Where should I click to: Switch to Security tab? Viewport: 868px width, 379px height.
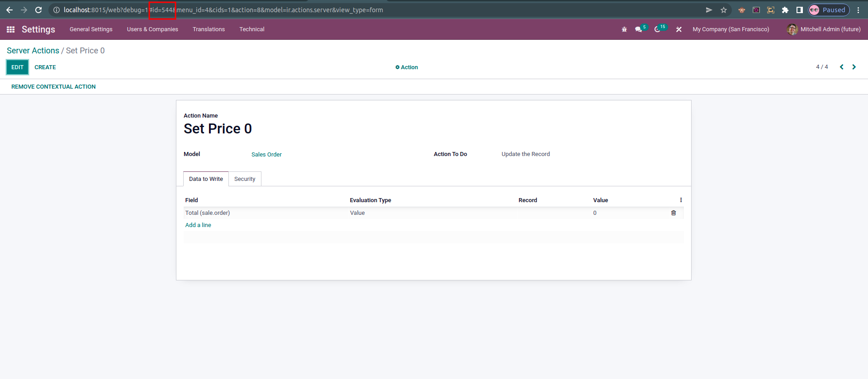pyautogui.click(x=245, y=179)
